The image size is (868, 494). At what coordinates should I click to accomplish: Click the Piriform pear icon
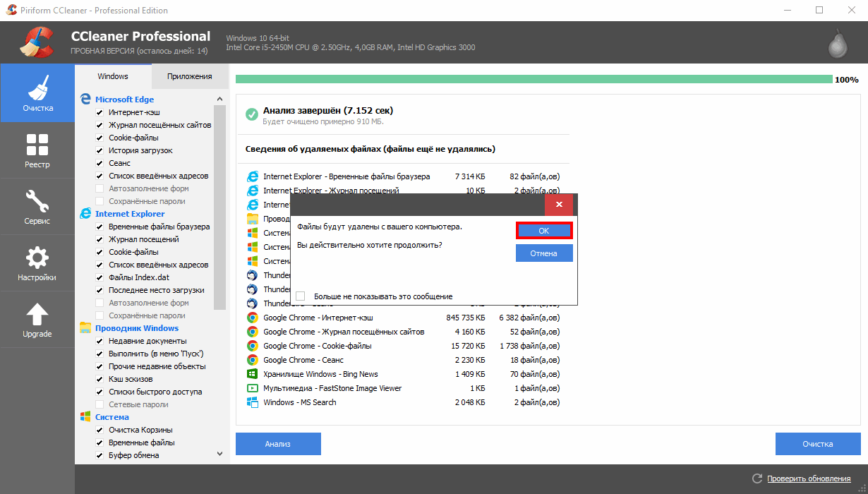click(x=837, y=44)
